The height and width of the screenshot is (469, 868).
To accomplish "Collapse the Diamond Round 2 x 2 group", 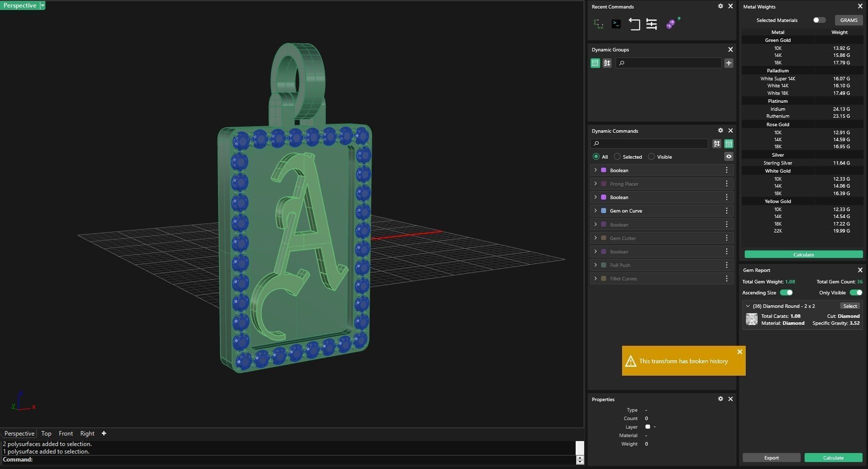I will click(x=748, y=306).
